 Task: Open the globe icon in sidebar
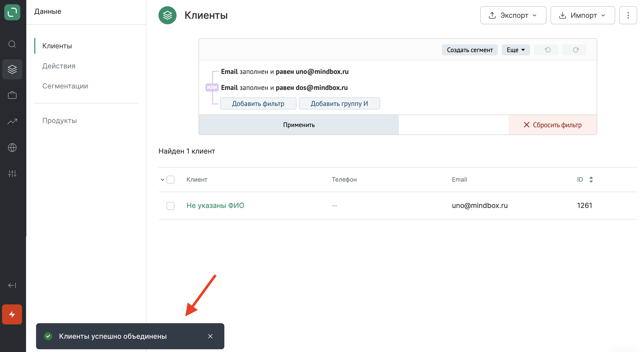tap(12, 148)
